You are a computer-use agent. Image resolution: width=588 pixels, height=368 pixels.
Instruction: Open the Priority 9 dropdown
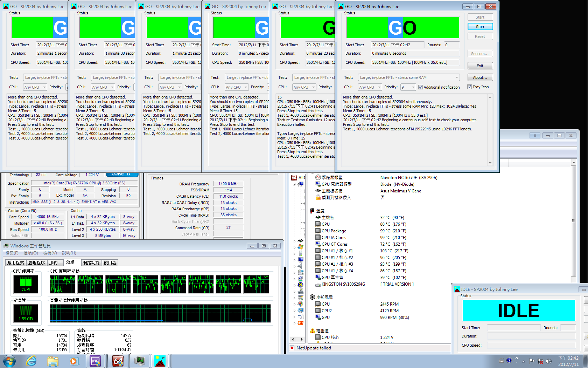pos(408,87)
